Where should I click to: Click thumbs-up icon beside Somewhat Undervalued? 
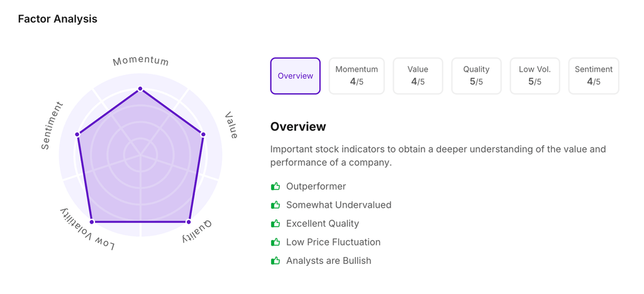point(275,205)
